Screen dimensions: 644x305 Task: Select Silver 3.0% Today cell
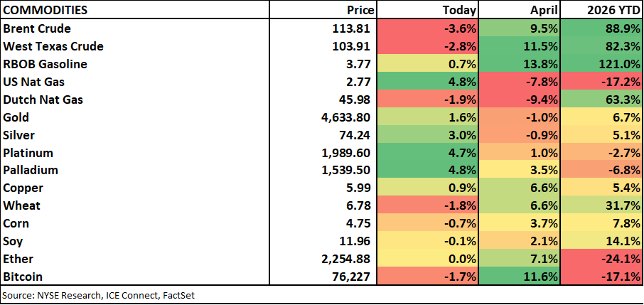(427, 135)
